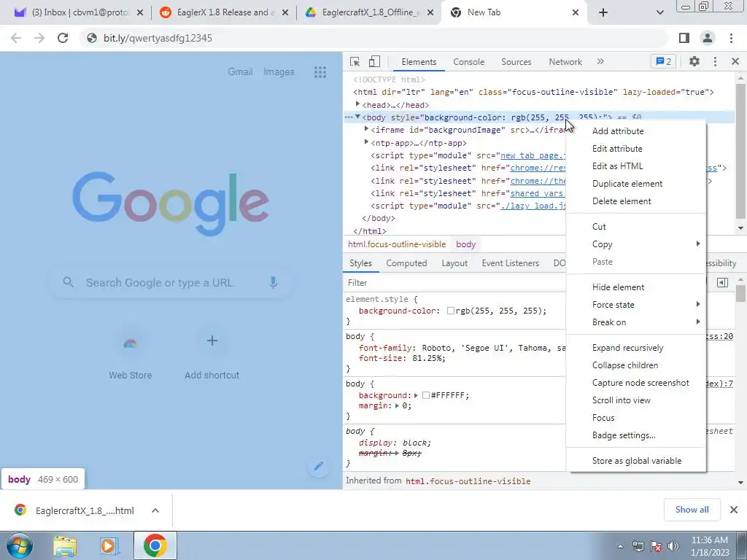Expand the head element node

357,104
